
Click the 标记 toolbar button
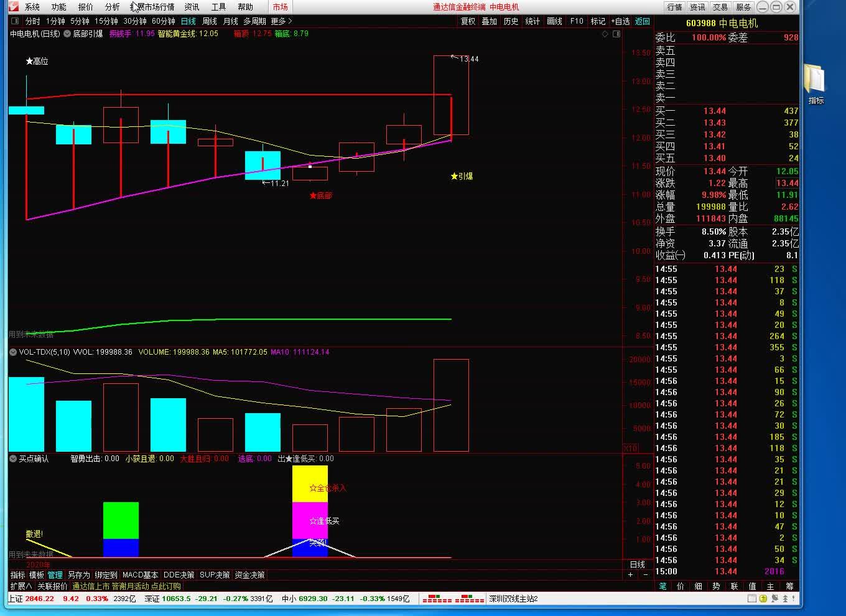pos(598,21)
